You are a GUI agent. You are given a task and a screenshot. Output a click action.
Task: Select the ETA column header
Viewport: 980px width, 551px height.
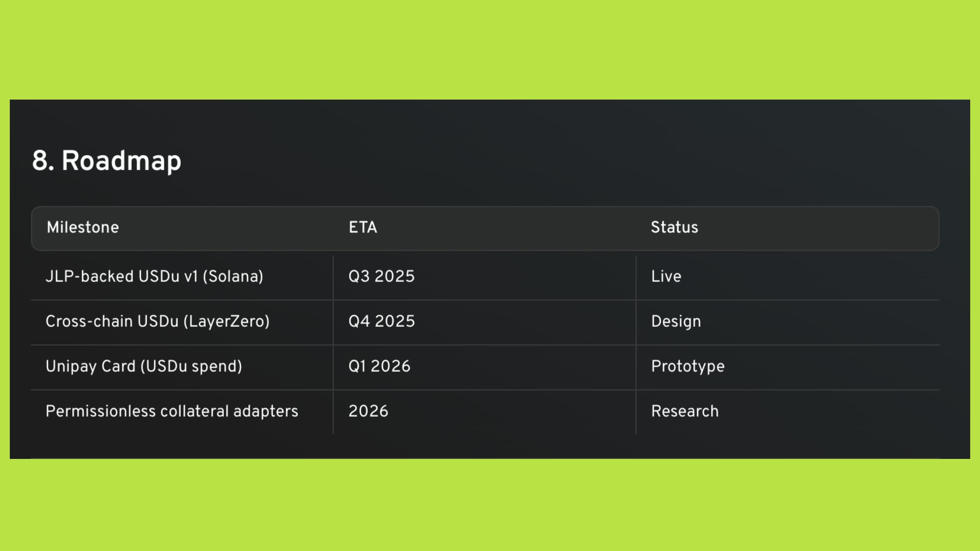click(363, 227)
